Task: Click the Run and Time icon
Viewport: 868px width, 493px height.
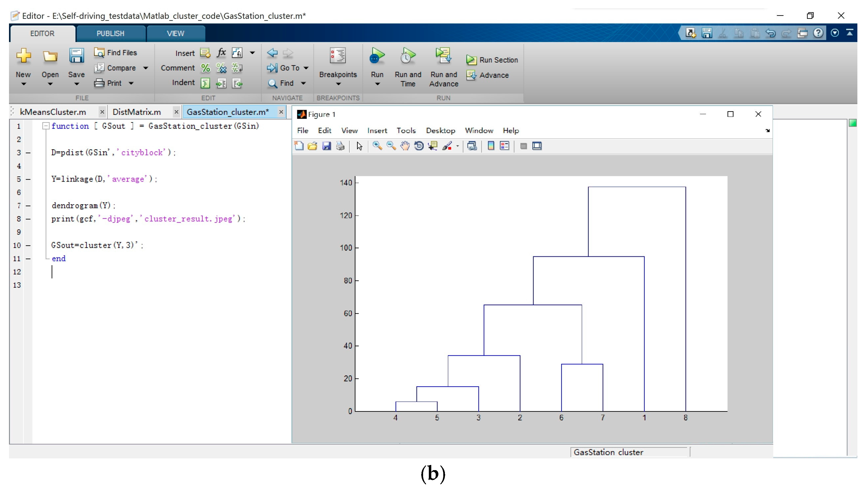Action: 408,56
